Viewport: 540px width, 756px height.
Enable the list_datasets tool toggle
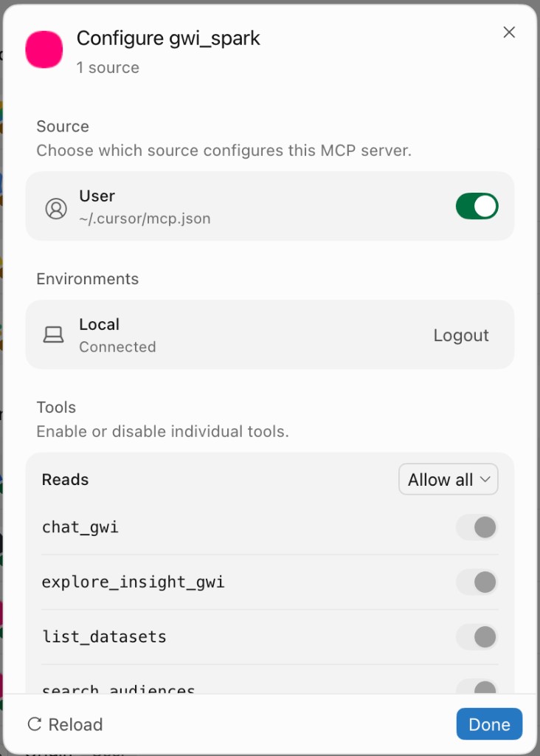click(x=477, y=637)
